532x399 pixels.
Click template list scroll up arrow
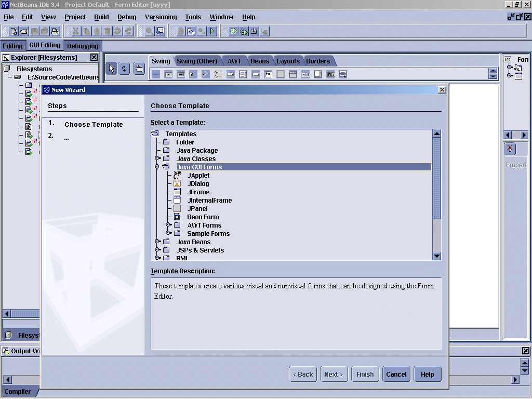437,134
